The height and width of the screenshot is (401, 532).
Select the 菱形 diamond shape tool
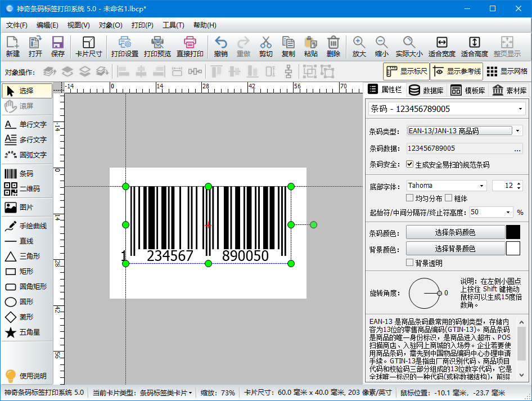27,317
